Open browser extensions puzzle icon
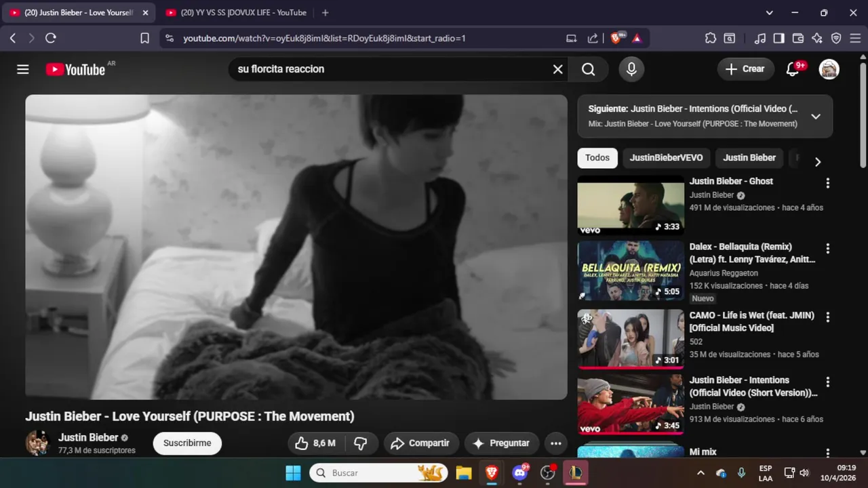868x488 pixels. point(711,39)
